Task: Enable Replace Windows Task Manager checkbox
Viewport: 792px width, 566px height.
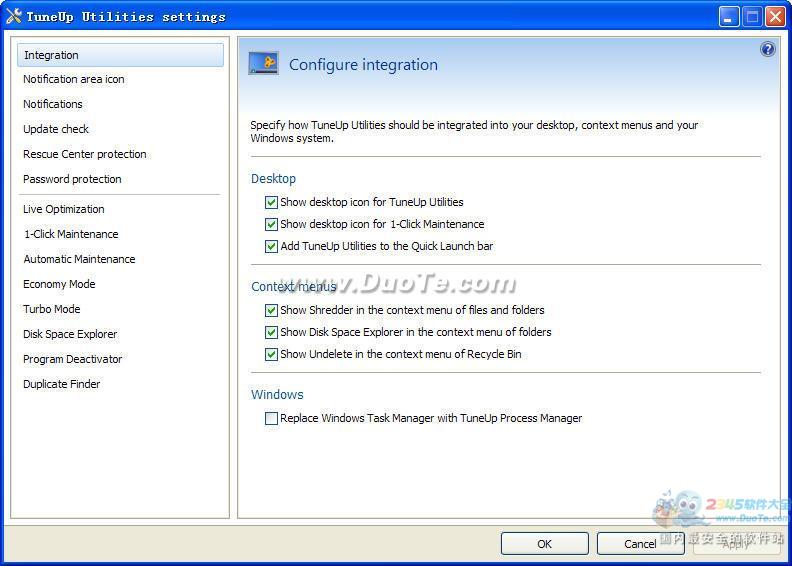Action: pyautogui.click(x=271, y=419)
